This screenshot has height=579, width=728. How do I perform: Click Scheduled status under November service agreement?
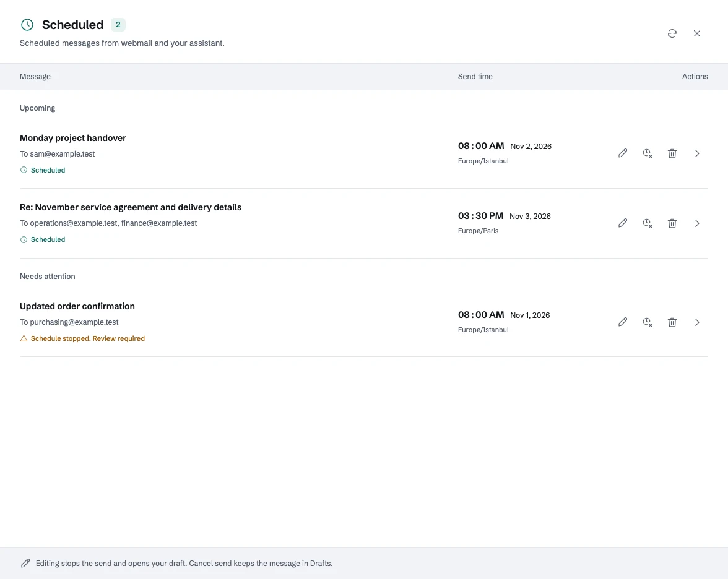(43, 239)
